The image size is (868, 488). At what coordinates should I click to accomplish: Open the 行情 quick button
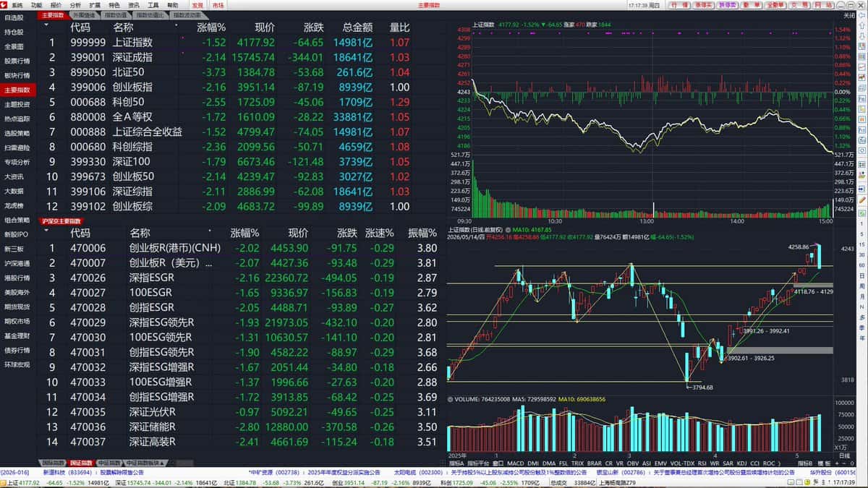point(680,4)
